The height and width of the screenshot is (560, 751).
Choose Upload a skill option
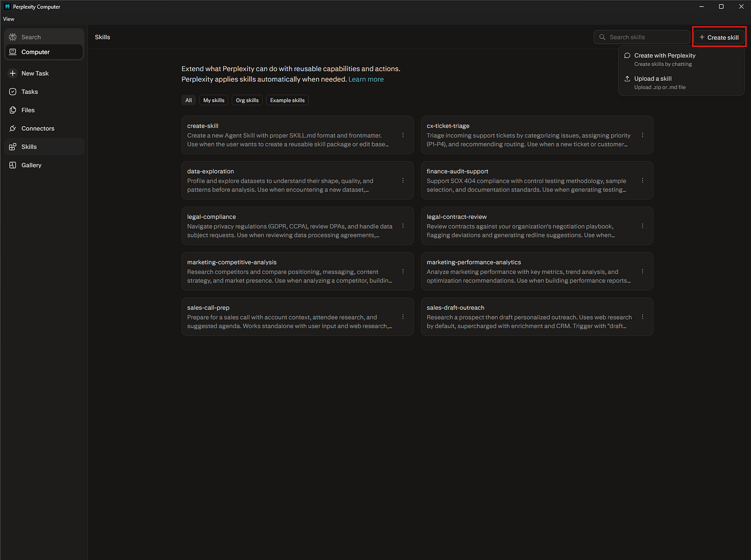[681, 83]
